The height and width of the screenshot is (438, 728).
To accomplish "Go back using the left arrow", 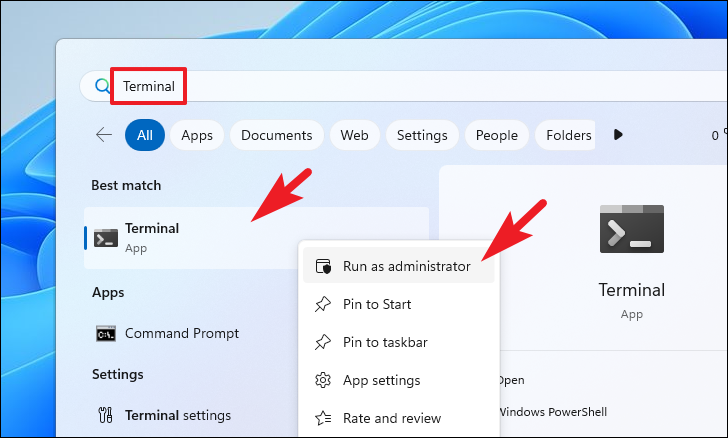I will click(x=104, y=135).
